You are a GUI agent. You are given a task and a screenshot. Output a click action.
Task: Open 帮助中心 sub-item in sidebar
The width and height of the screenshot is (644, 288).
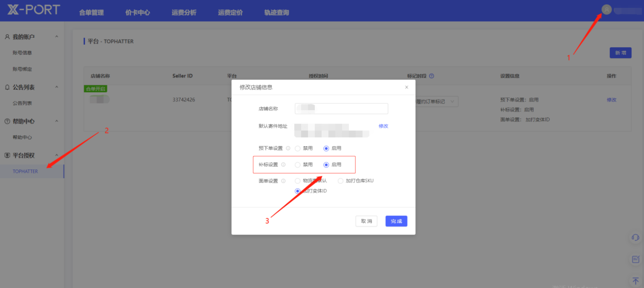click(x=22, y=137)
